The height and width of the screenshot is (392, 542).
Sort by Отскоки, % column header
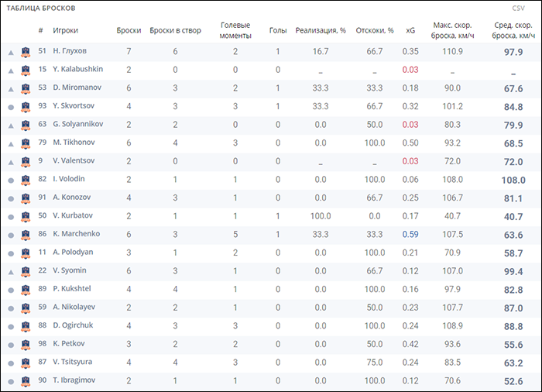pyautogui.click(x=375, y=30)
